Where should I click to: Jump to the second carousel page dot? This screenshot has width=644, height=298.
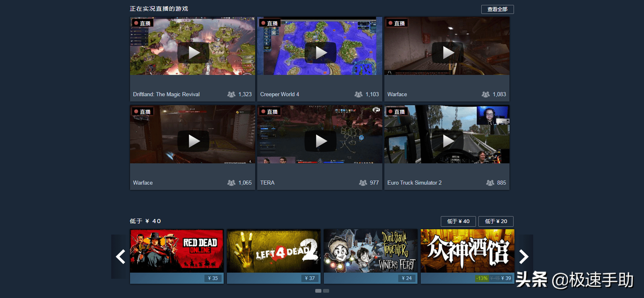pyautogui.click(x=326, y=291)
